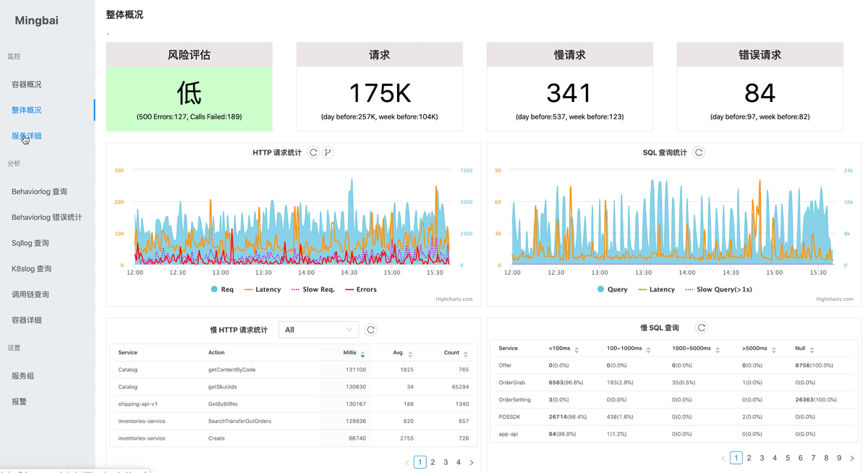The image size is (868, 473).
Task: Go to next page of slow HTTP table
Action: point(472,462)
